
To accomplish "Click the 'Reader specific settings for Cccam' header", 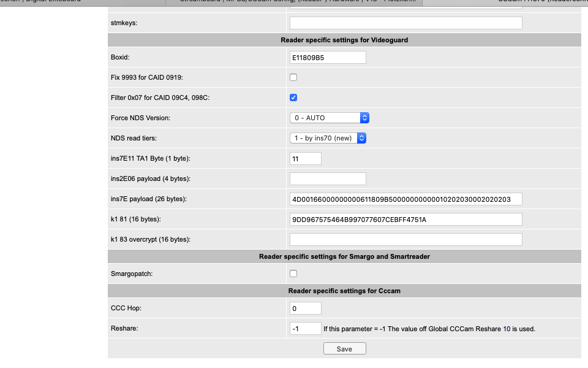I will [x=344, y=291].
